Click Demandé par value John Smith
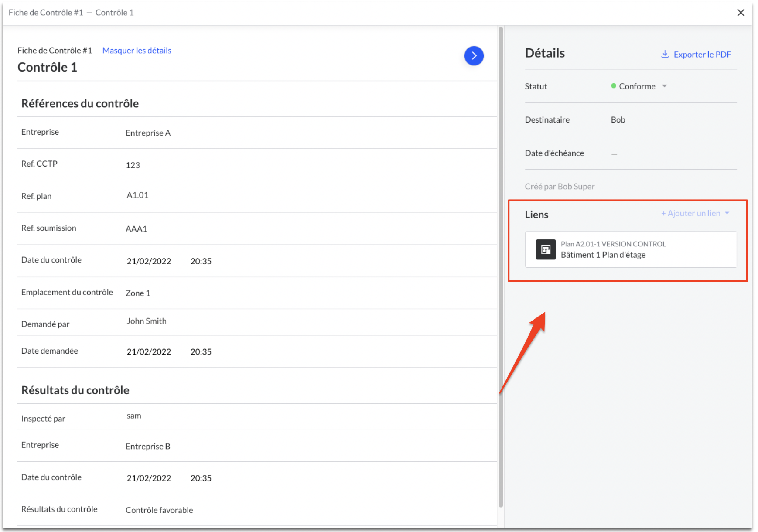Viewport: 758px width, 532px height. pyautogui.click(x=147, y=321)
